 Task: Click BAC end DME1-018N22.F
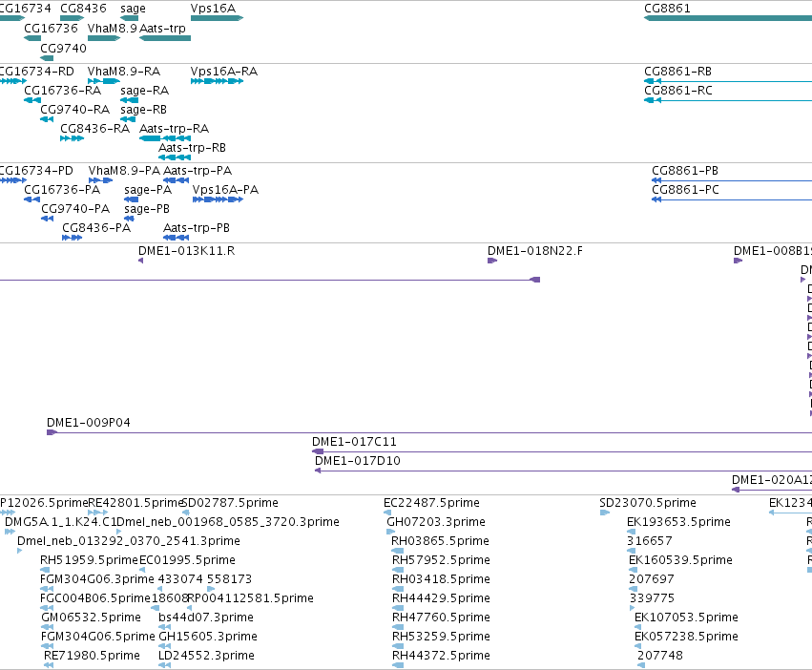coord(492,261)
